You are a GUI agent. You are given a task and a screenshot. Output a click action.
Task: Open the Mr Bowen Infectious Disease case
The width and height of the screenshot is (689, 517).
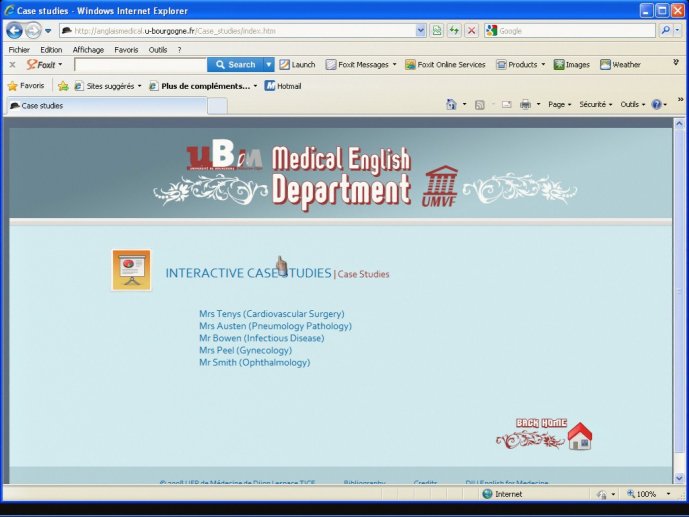point(261,338)
